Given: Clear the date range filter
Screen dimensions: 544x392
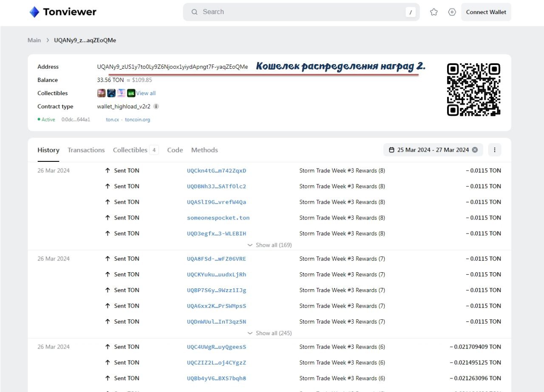Looking at the screenshot, I should point(475,150).
